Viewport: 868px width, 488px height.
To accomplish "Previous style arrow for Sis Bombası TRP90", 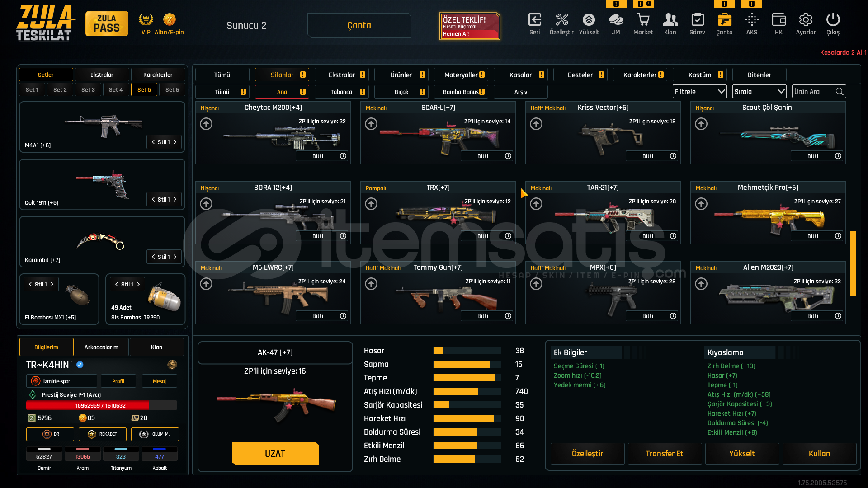I will click(x=117, y=284).
